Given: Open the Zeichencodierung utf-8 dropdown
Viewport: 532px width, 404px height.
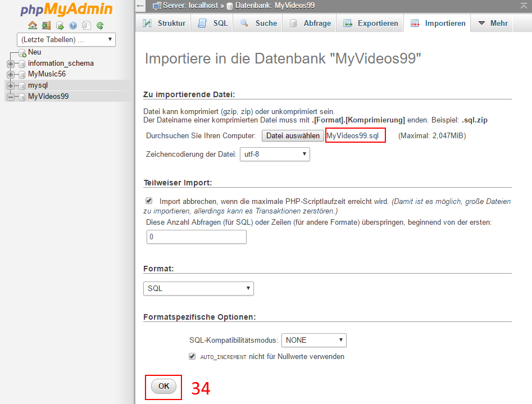Looking at the screenshot, I should pyautogui.click(x=275, y=154).
